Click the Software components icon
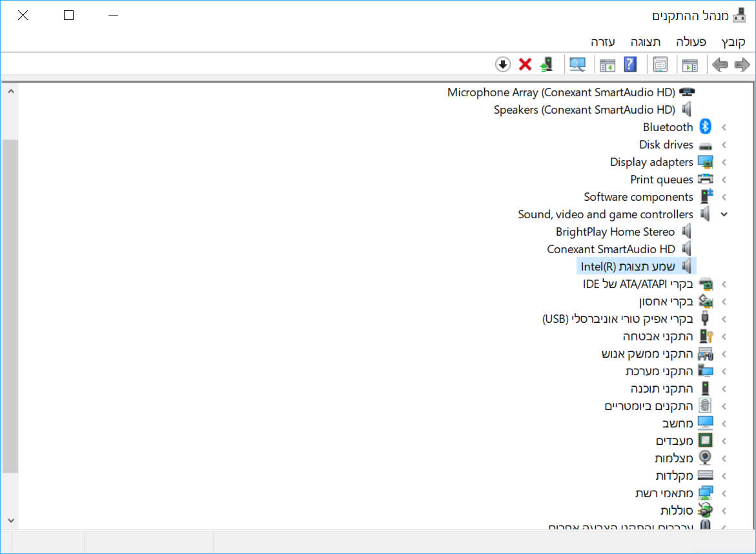 [707, 196]
